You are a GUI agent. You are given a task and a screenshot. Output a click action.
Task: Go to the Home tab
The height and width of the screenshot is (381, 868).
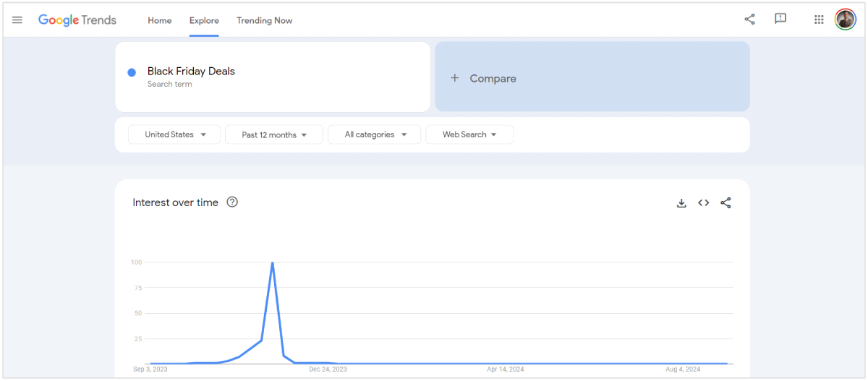tap(160, 20)
